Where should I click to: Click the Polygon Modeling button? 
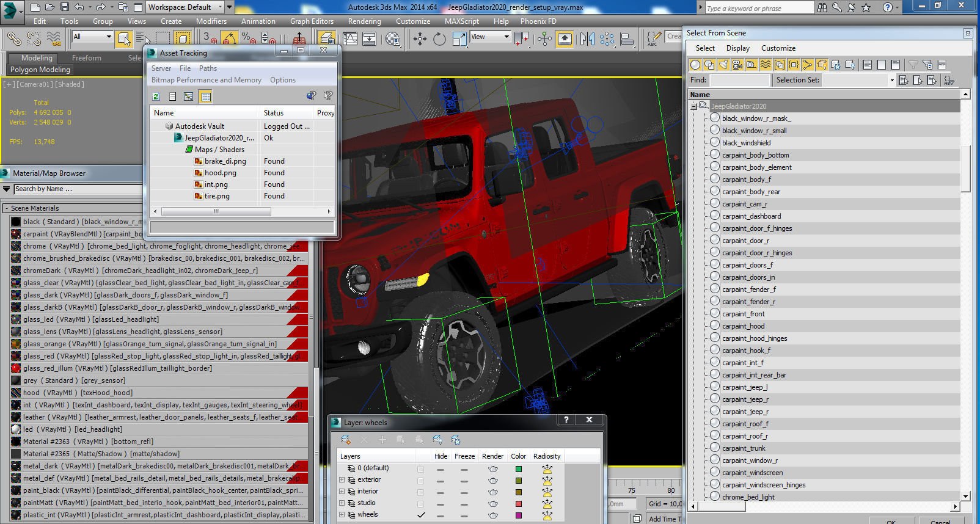pos(40,70)
